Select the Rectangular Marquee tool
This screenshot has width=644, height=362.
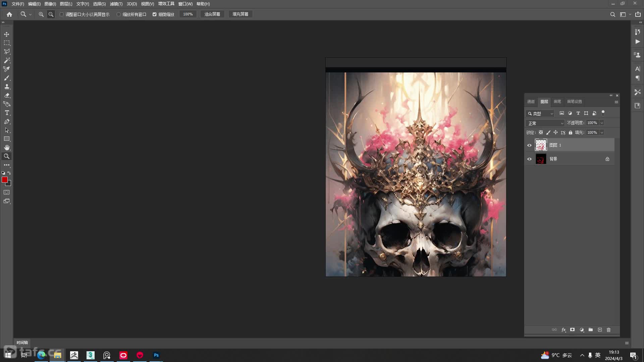(x=7, y=43)
